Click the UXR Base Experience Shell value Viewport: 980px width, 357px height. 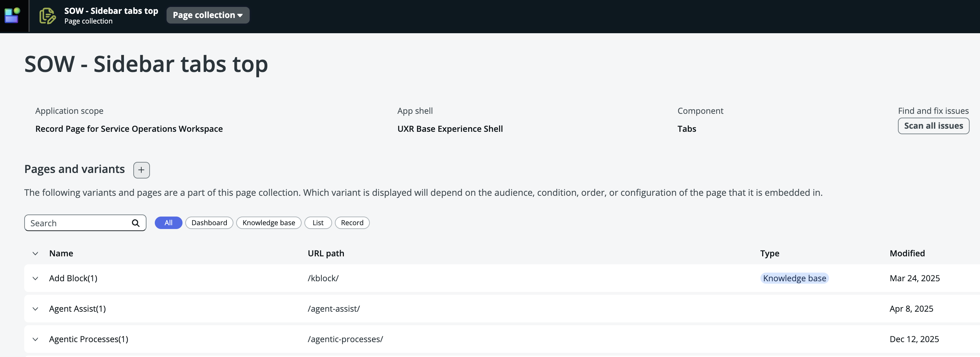450,129
